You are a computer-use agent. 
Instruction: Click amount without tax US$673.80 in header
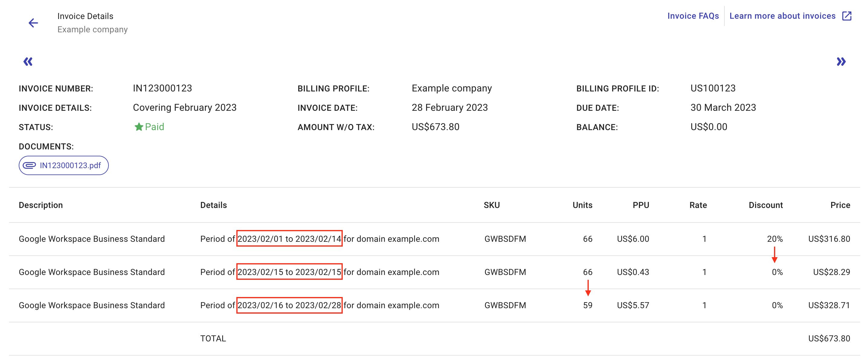coord(435,127)
